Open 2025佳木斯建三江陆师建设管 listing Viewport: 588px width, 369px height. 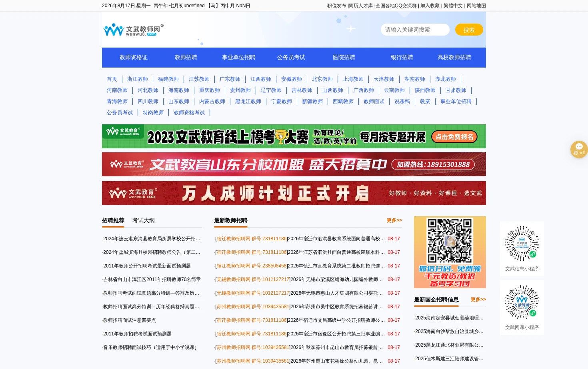pyautogui.click(x=449, y=359)
